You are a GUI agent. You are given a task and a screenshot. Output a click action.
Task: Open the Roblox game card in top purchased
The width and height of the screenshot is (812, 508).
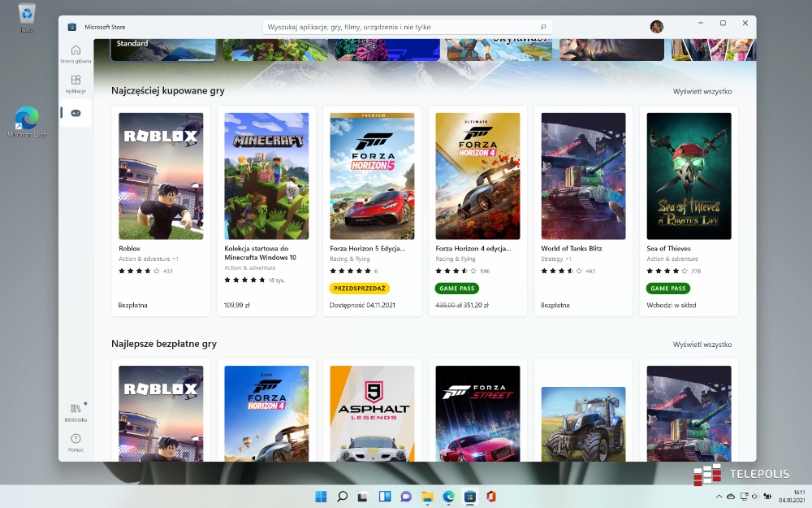coord(161,210)
